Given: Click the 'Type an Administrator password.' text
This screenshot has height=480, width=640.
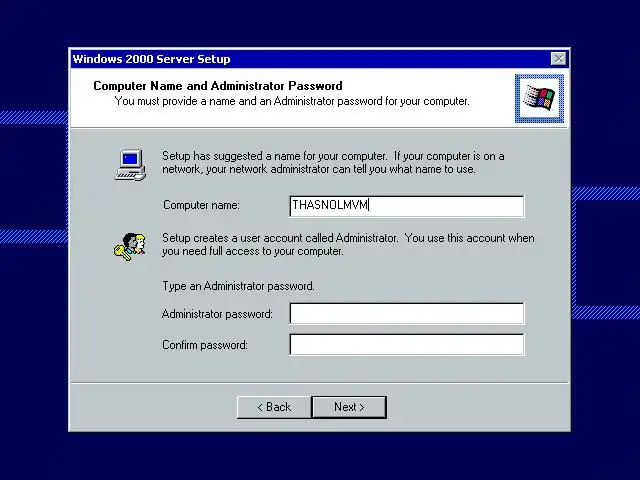Looking at the screenshot, I should click(x=238, y=286).
